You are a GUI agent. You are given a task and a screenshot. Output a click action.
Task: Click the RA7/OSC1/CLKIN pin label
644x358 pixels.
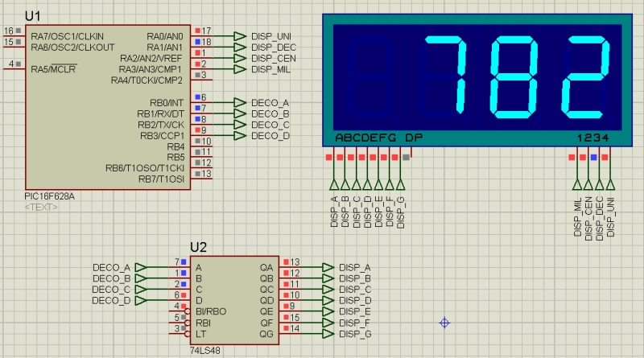click(x=68, y=36)
